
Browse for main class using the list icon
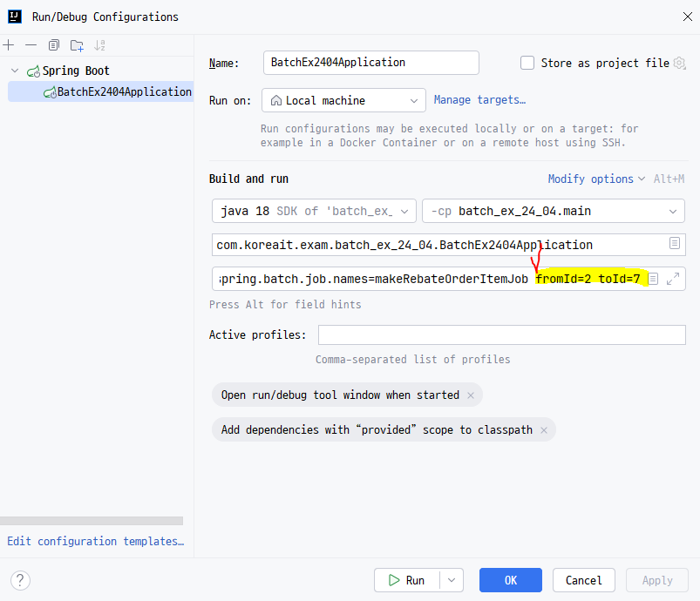tap(675, 243)
